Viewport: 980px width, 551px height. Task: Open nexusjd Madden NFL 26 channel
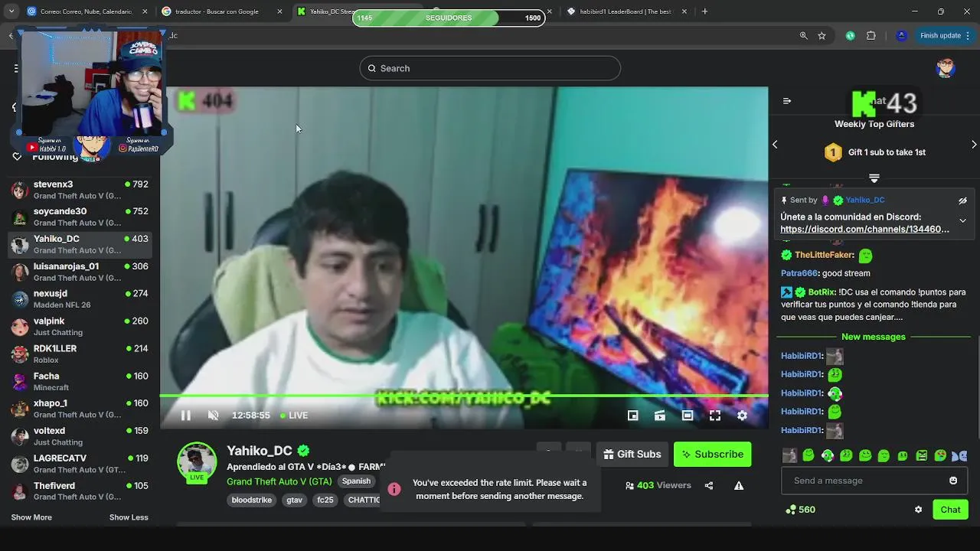click(x=80, y=299)
